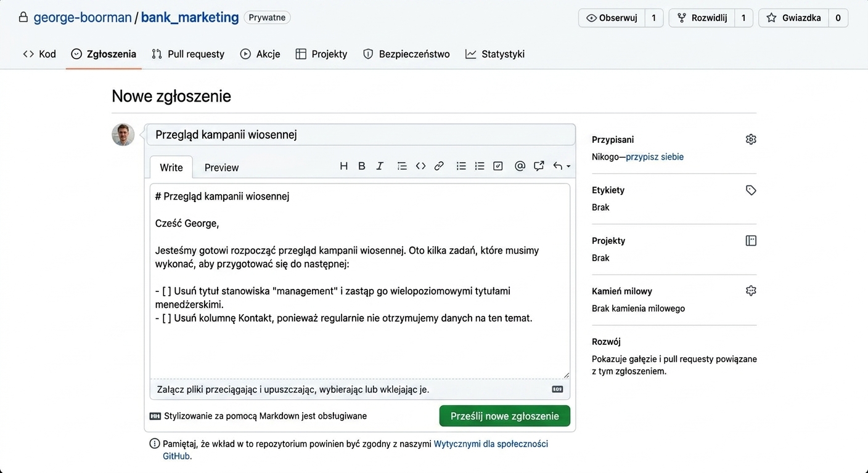The width and height of the screenshot is (868, 473).
Task: Click the user avatar beside the title
Action: [x=123, y=135]
